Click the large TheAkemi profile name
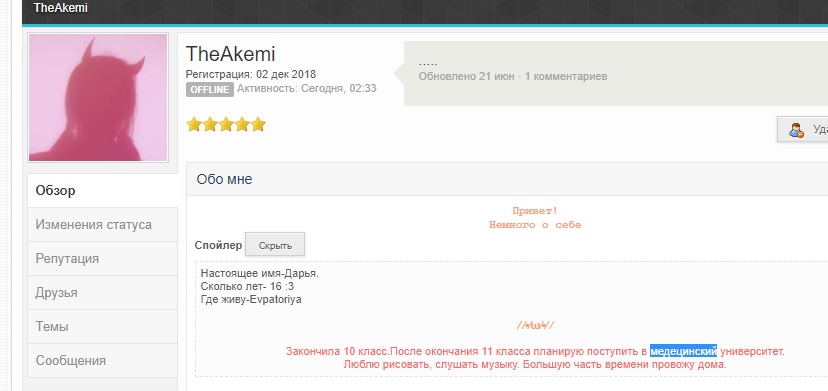Viewport: 828px width, 391px height. (230, 54)
